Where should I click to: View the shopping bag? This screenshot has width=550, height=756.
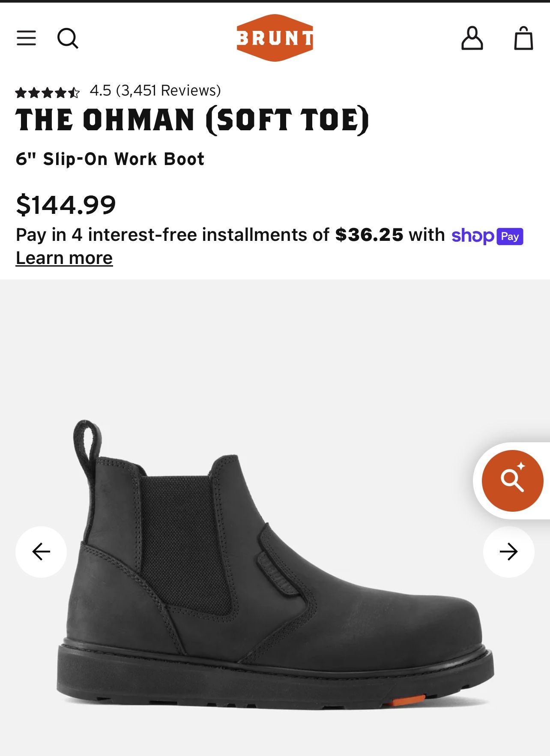tap(523, 39)
